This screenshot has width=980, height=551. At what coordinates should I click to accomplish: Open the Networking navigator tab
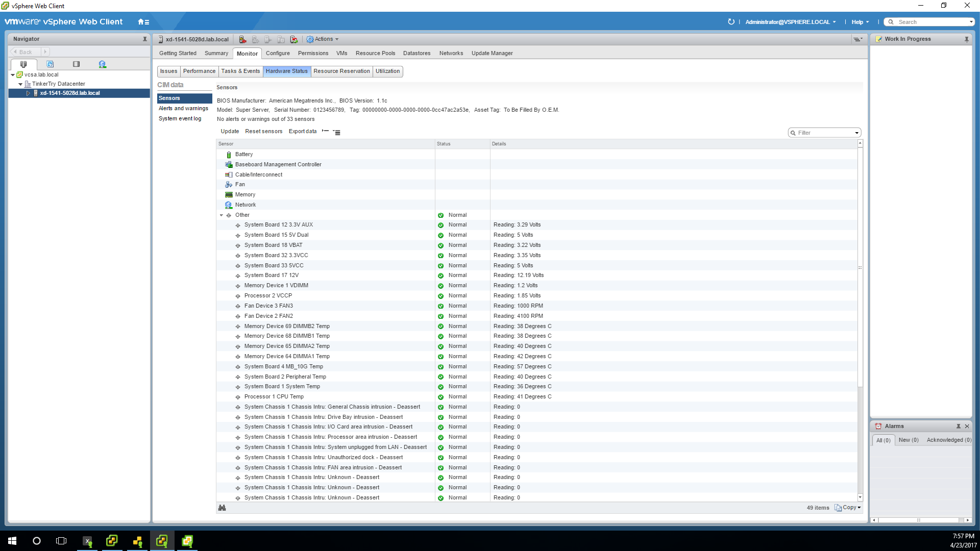pyautogui.click(x=103, y=64)
